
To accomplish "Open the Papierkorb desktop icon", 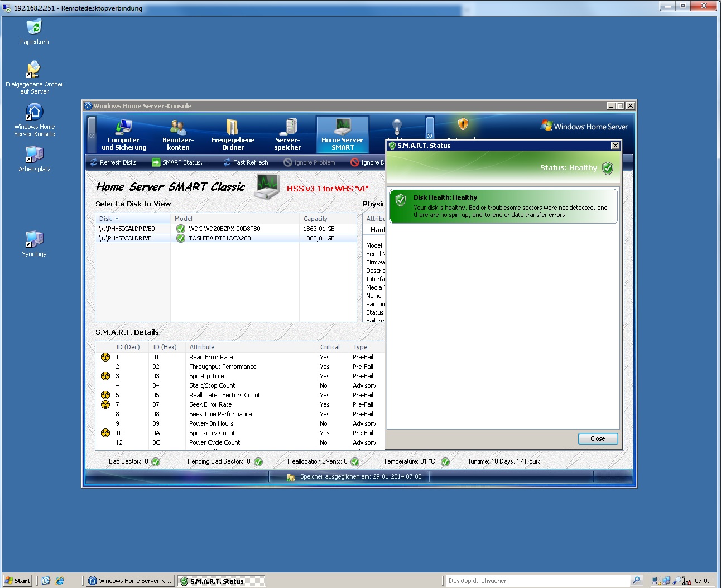I will point(34,31).
